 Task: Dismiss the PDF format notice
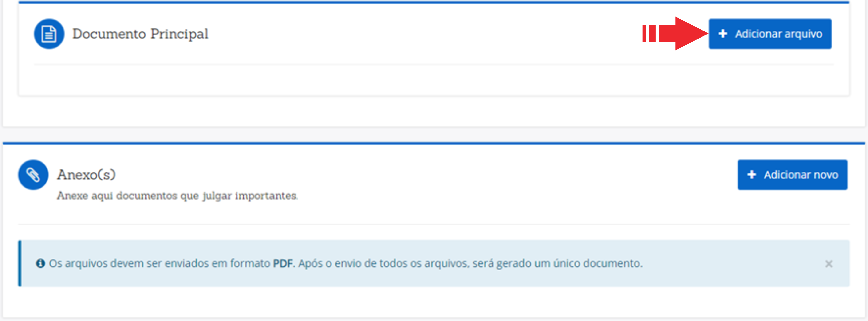pos(829,264)
